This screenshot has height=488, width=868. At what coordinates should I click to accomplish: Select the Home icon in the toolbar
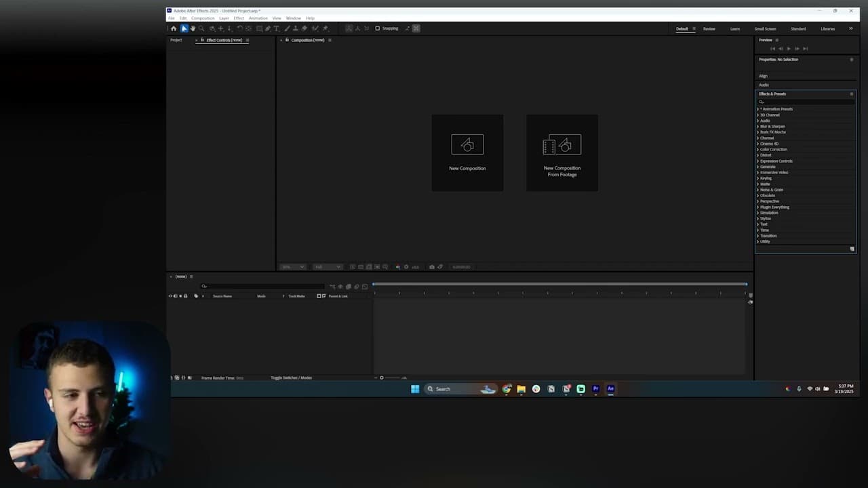[174, 28]
